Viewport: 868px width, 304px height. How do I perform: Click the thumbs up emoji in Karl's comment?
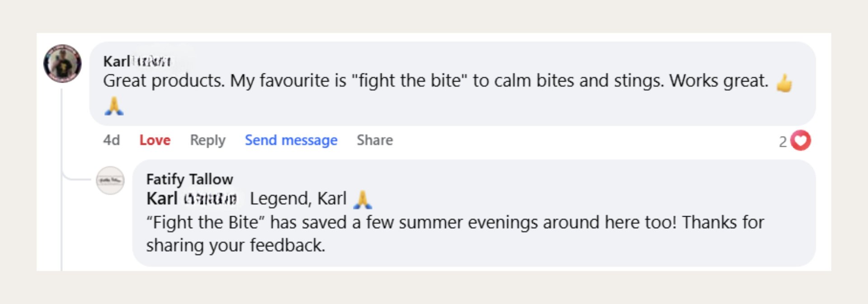[x=784, y=83]
